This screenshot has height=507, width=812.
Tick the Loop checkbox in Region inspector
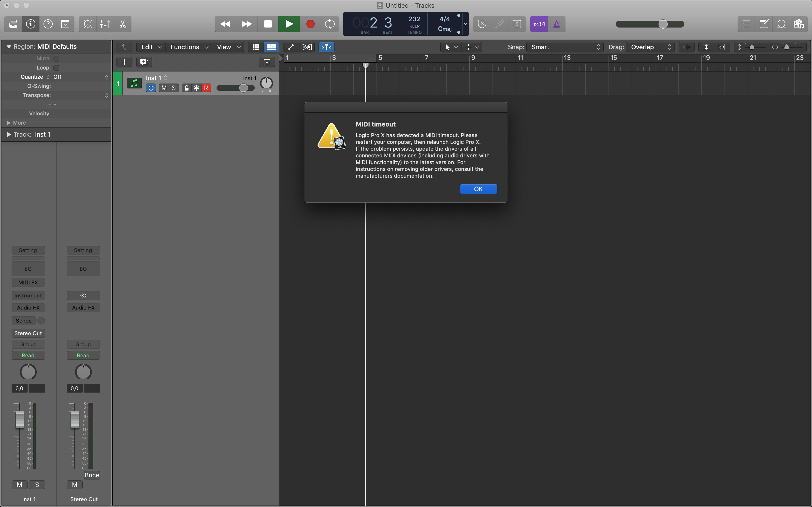click(56, 68)
